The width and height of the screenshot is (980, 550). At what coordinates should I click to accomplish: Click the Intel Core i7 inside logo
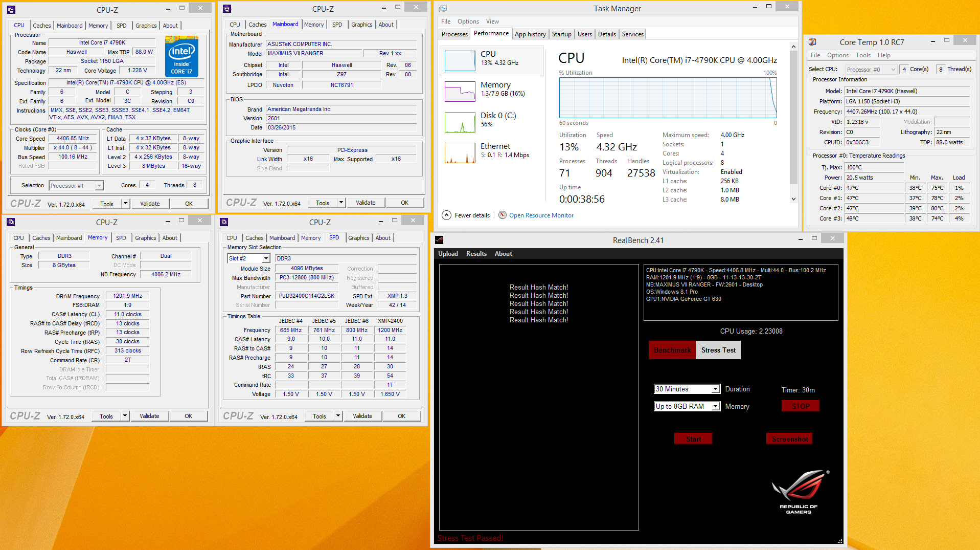(181, 57)
